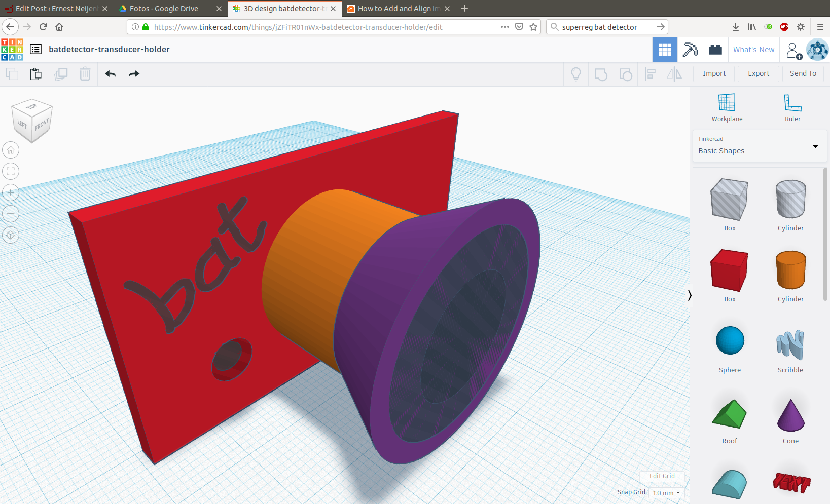Screen dimensions: 830x504
Task: Click the Import button
Action: tap(713, 74)
